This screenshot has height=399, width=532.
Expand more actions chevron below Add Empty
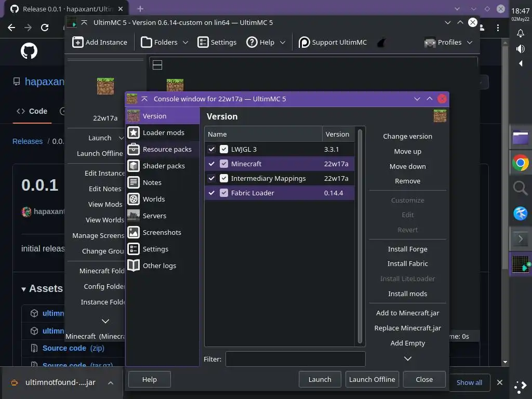pos(408,358)
